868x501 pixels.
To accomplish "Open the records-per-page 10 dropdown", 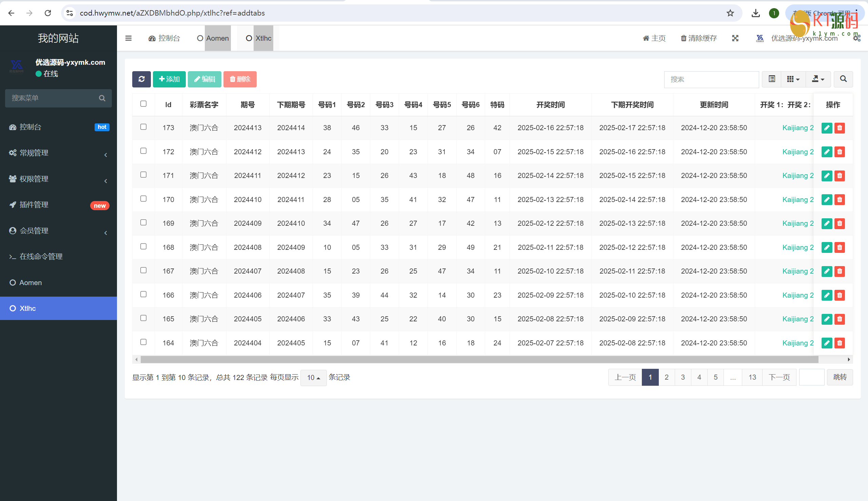I will pyautogui.click(x=313, y=378).
